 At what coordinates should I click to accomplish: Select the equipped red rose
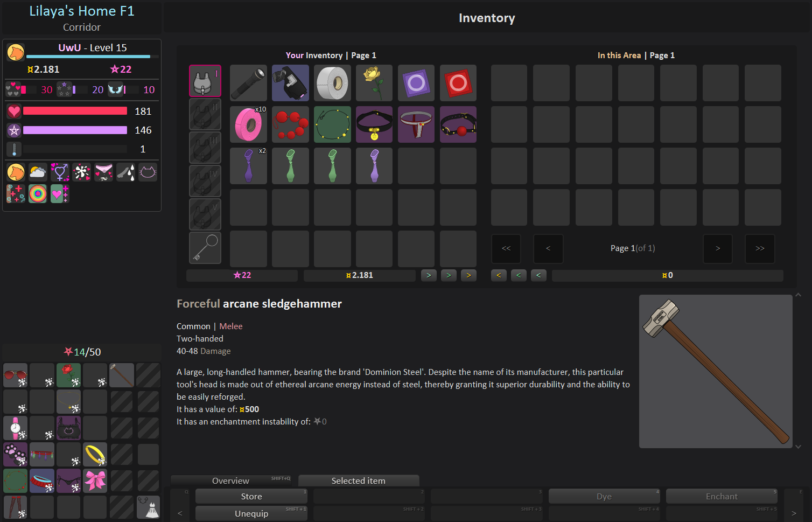coord(68,375)
